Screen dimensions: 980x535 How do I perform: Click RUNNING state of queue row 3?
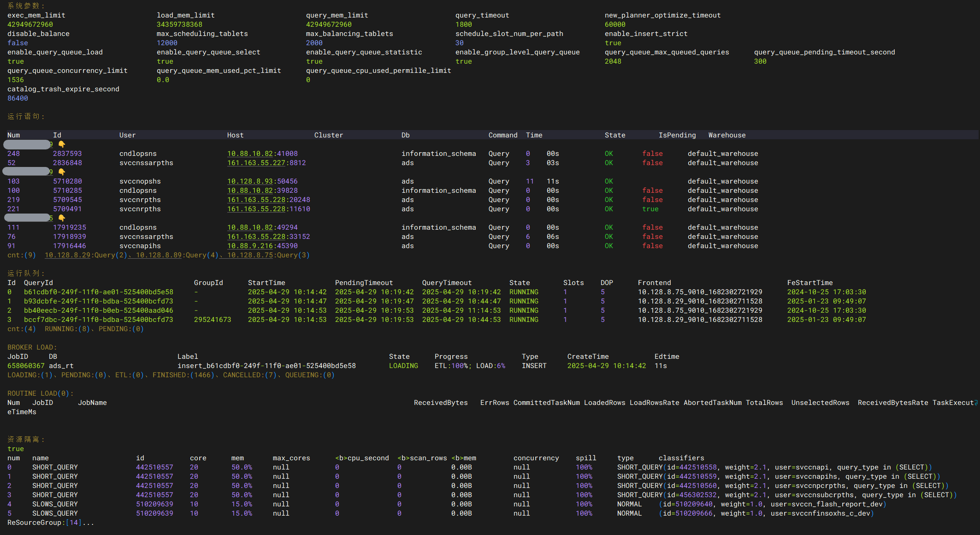pos(524,320)
